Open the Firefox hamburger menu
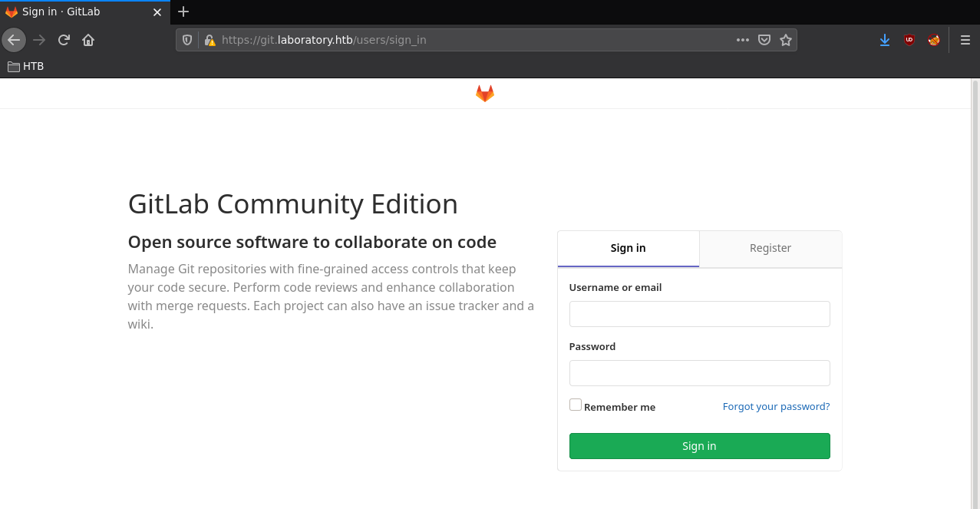 click(965, 40)
